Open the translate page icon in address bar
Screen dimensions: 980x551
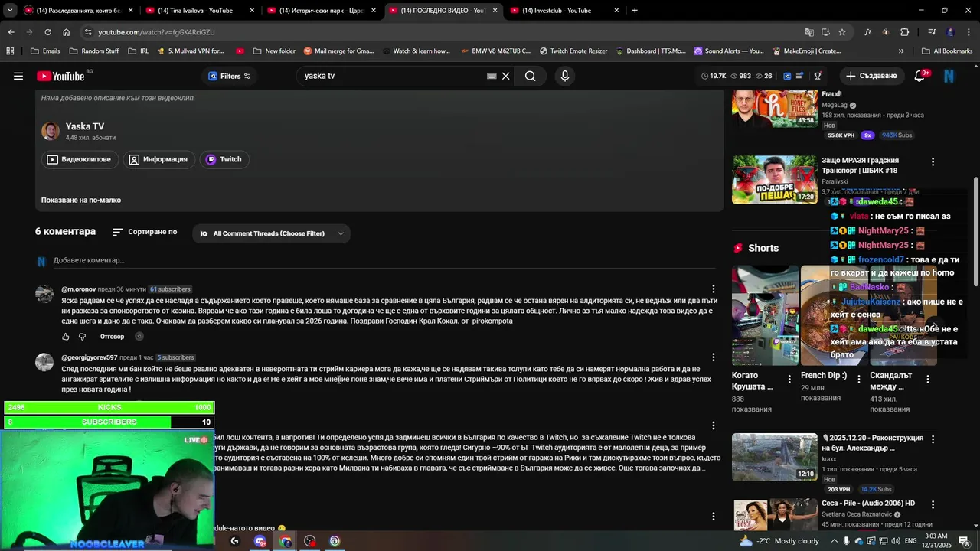pos(809,32)
